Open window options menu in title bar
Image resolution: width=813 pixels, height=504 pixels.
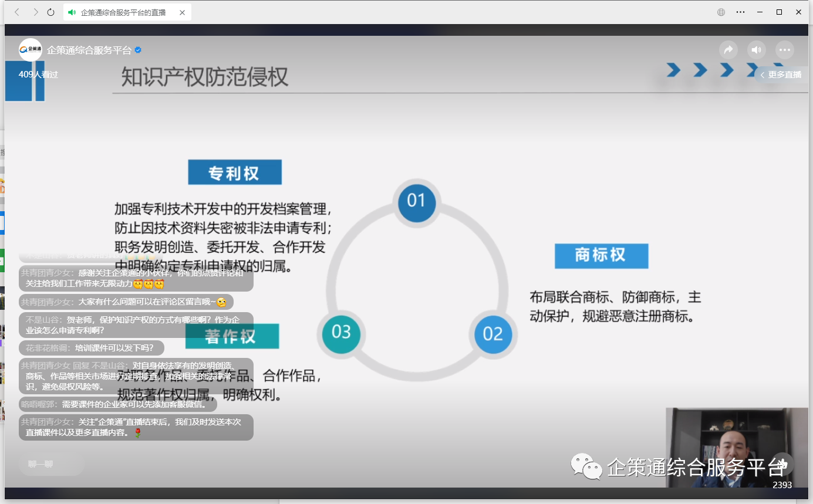[x=740, y=12]
